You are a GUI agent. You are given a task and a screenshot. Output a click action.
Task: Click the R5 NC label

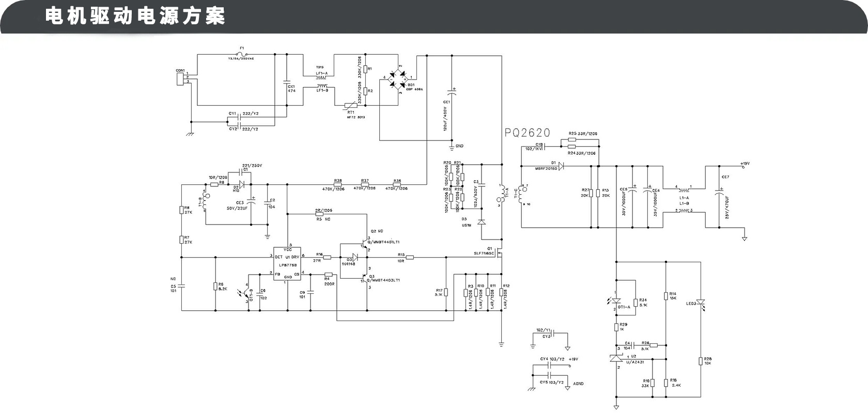point(323,219)
